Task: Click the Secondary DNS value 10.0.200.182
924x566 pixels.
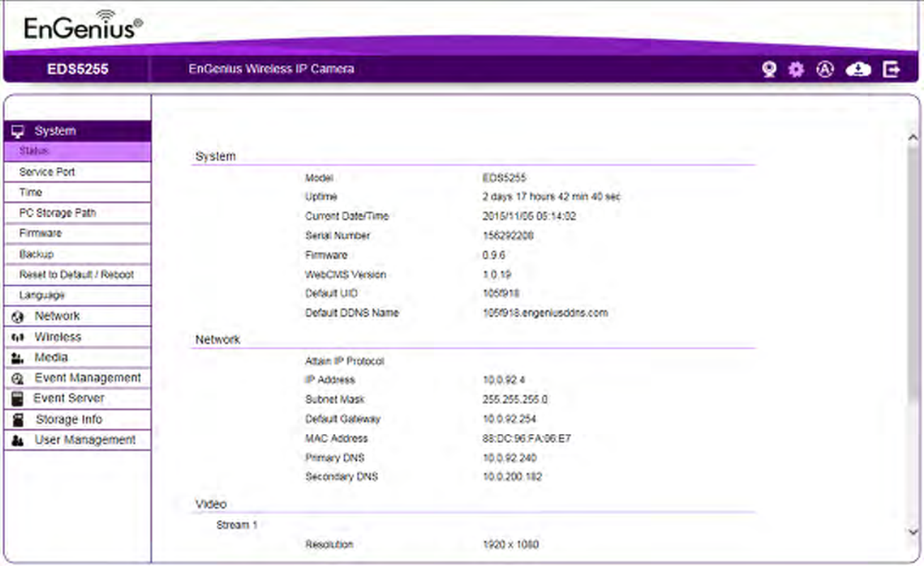Action: click(x=512, y=477)
